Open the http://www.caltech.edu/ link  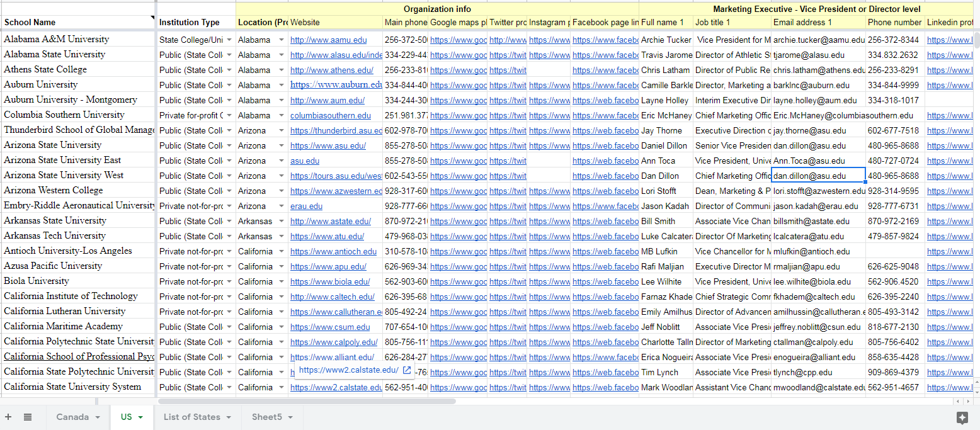click(332, 297)
